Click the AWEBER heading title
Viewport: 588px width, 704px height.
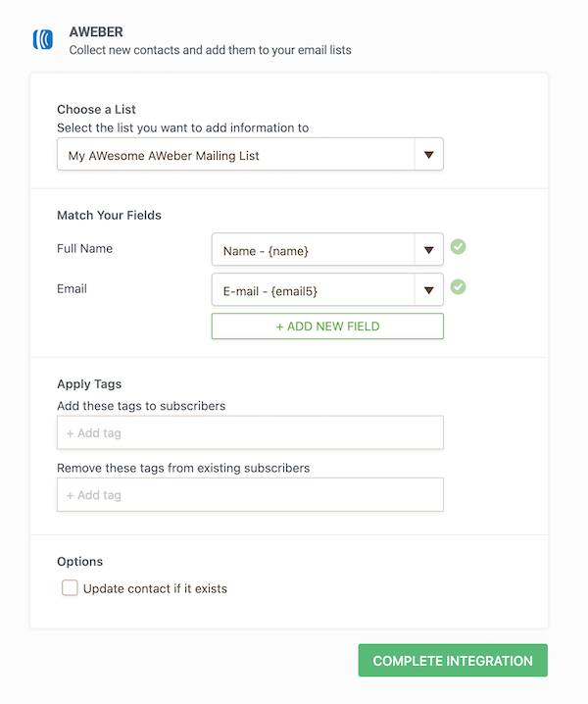point(96,31)
